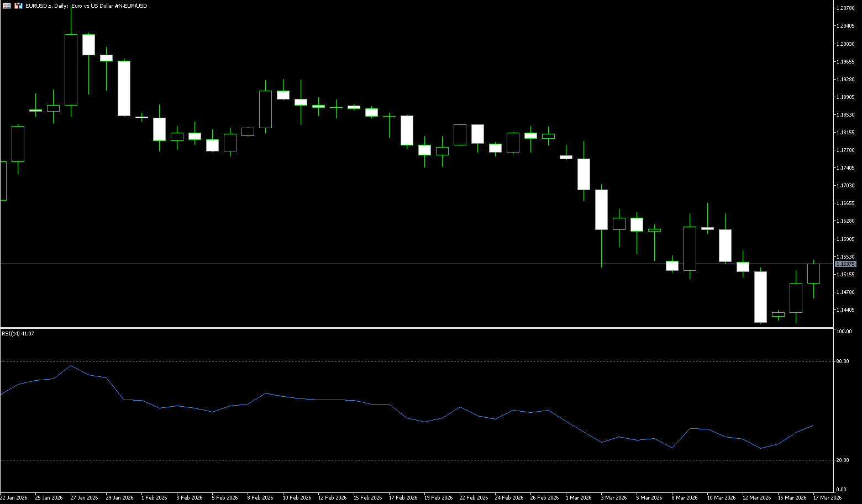Screen dimensions: 862x504
Task: Click the 1.14405 price scale label
Action: point(845,310)
